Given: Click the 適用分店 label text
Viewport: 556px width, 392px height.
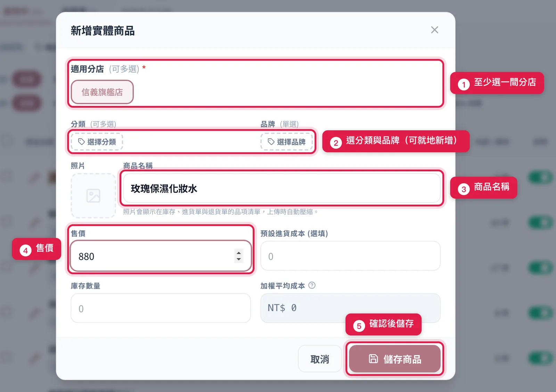Looking at the screenshot, I should point(87,69).
